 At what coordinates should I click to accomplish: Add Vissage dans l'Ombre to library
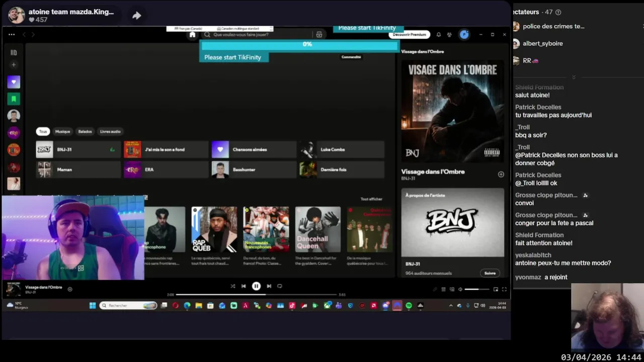501,174
